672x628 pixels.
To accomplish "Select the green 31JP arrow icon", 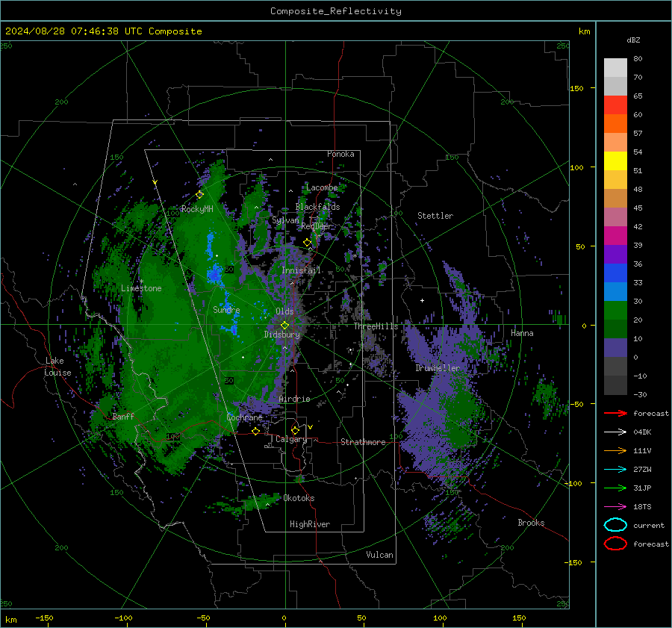I will [x=615, y=488].
